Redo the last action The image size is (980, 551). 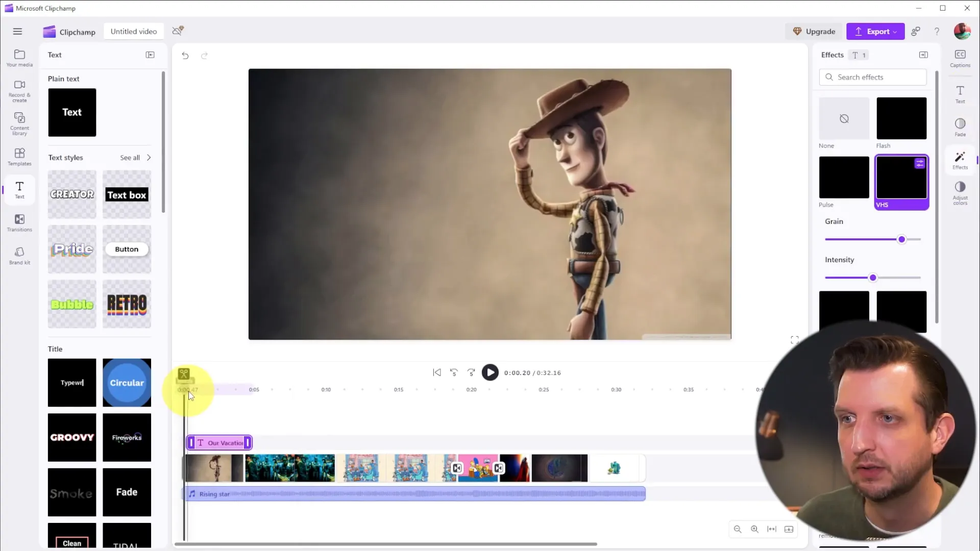[204, 56]
